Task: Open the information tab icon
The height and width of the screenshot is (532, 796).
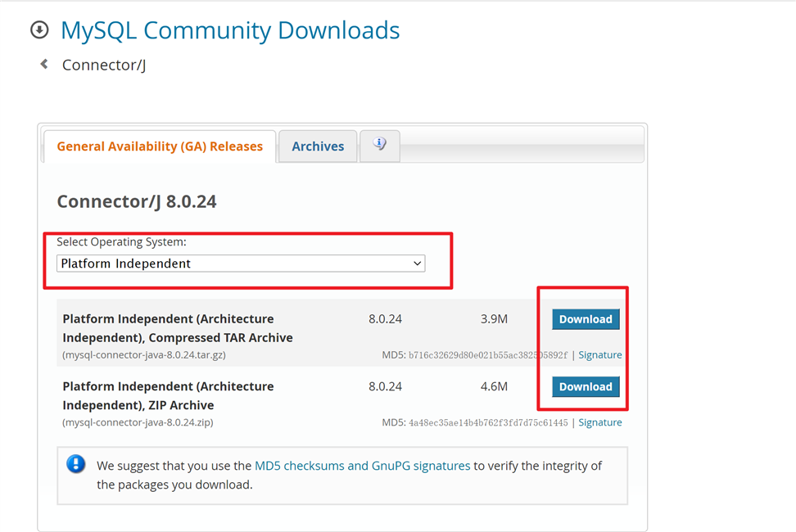Action: tap(380, 146)
